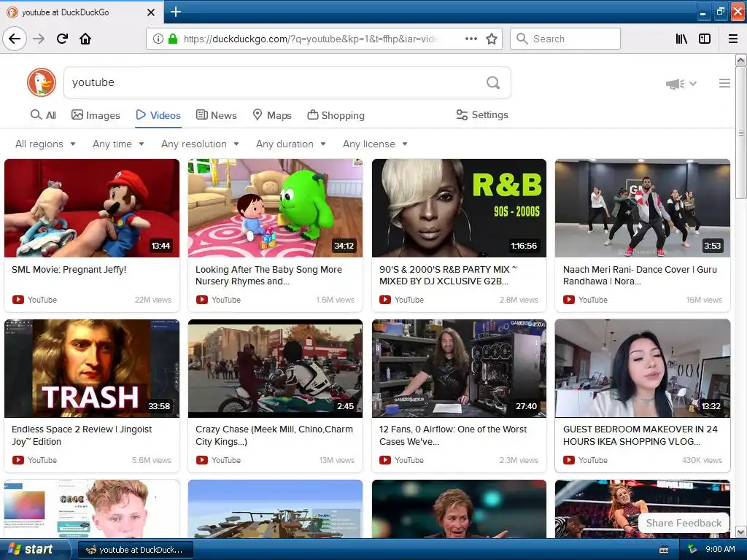Image resolution: width=747 pixels, height=560 pixels.
Task: Click YouTube source icon under R&B Party Mix
Action: [385, 300]
